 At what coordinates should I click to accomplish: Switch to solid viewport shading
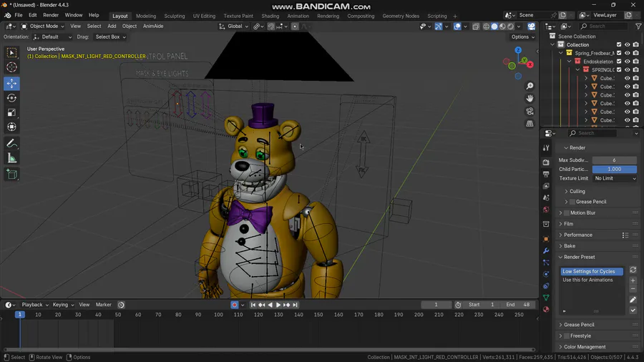(x=494, y=26)
